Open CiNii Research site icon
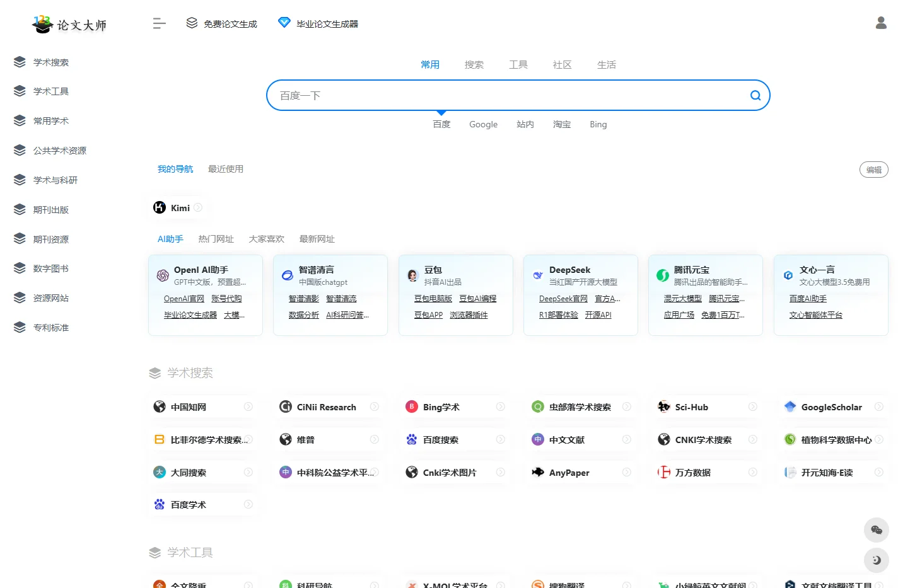 pos(286,406)
